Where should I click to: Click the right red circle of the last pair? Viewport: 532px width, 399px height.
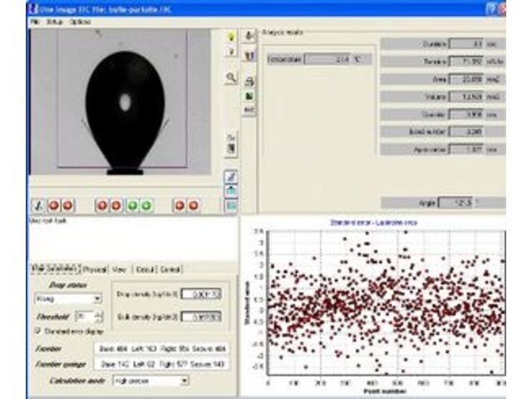tap(193, 205)
